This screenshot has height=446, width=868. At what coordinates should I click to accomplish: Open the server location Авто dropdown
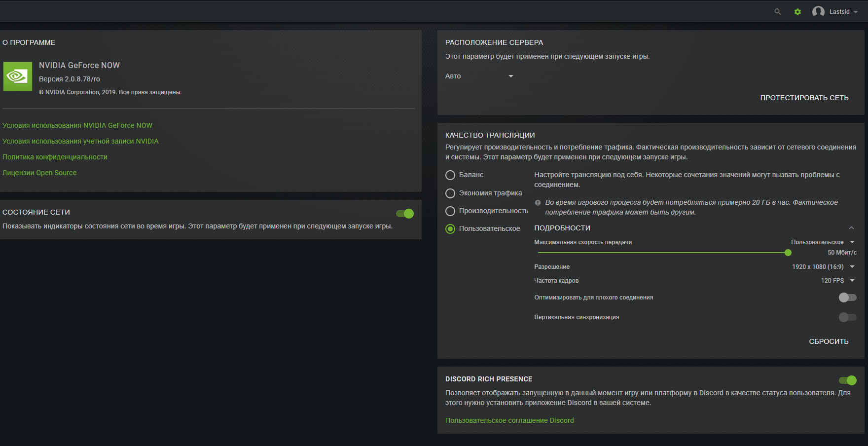point(479,76)
